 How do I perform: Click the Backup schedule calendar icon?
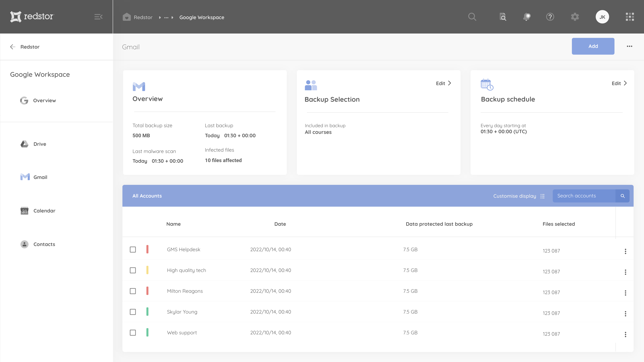point(487,84)
